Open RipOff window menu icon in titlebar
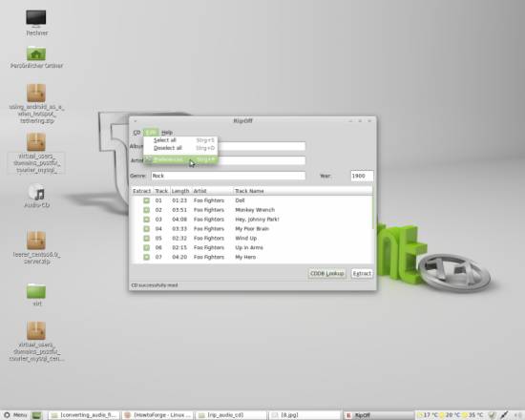 [x=136, y=121]
